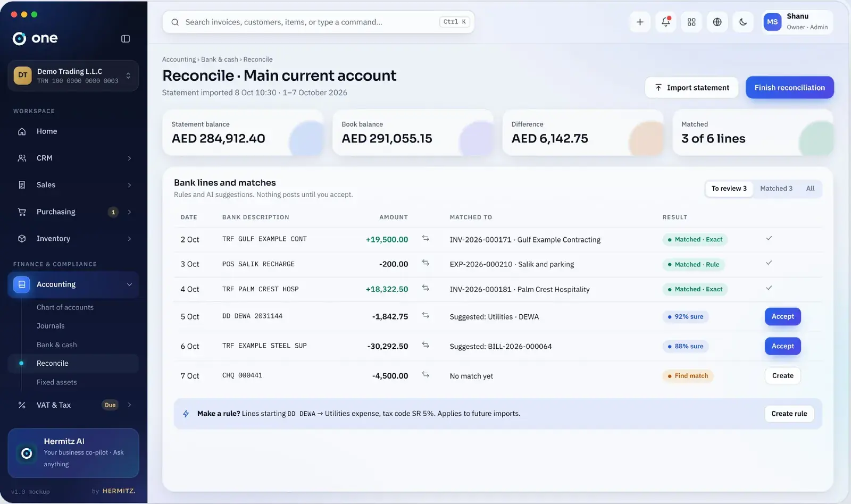Click the CRM people icon
Image resolution: width=851 pixels, height=504 pixels.
point(22,158)
